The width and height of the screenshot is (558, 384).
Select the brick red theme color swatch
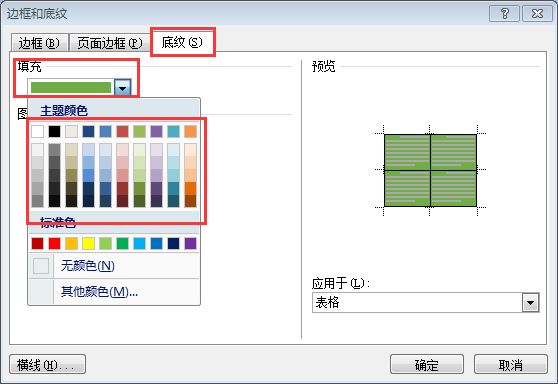click(122, 131)
